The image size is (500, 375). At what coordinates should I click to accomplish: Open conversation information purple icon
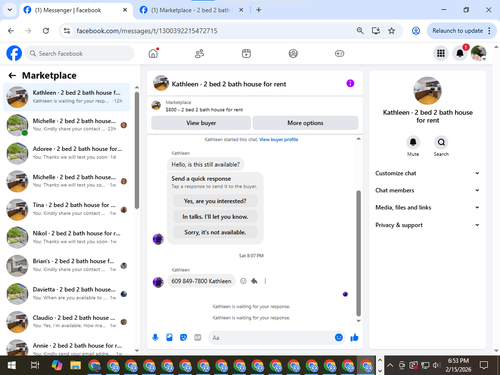click(x=350, y=83)
